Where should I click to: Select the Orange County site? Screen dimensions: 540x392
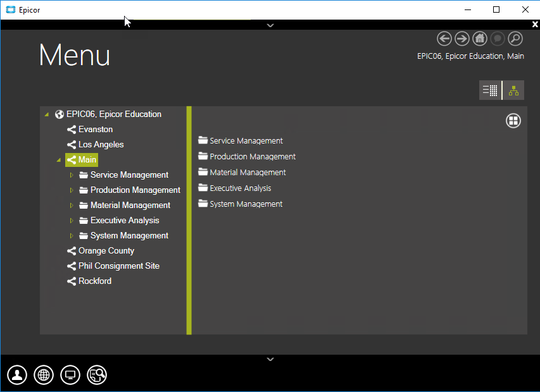[101, 250]
